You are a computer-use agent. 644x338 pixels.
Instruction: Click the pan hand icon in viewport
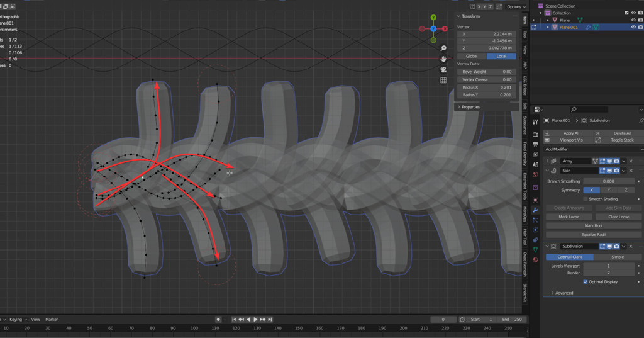pos(443,59)
